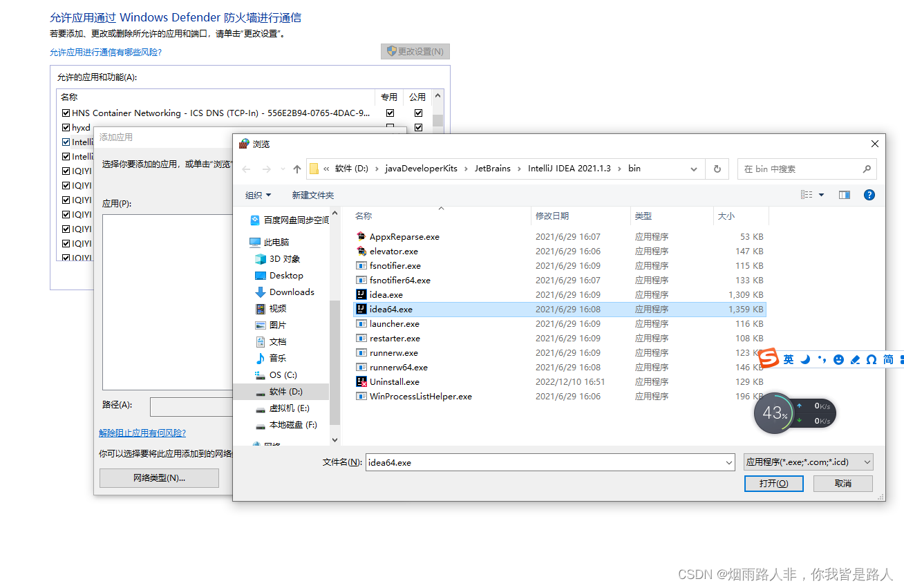Click JetBrains in the address path
904x588 pixels.
click(492, 169)
